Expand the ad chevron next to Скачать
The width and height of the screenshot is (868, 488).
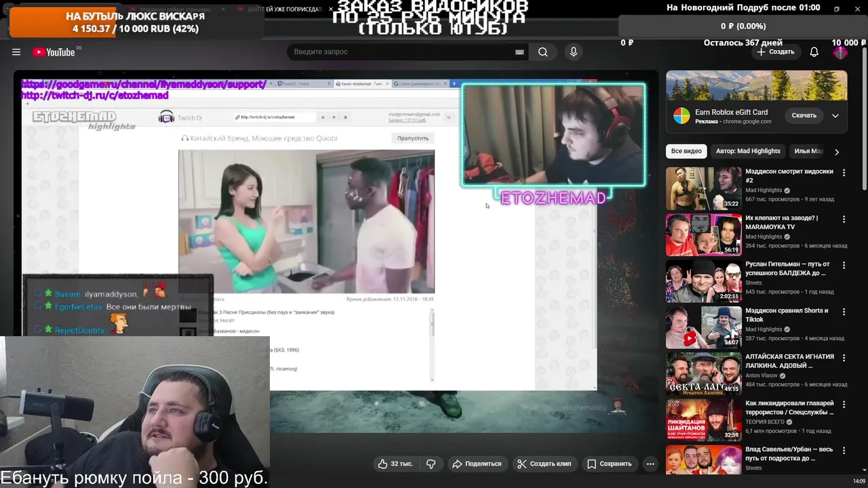(x=835, y=115)
